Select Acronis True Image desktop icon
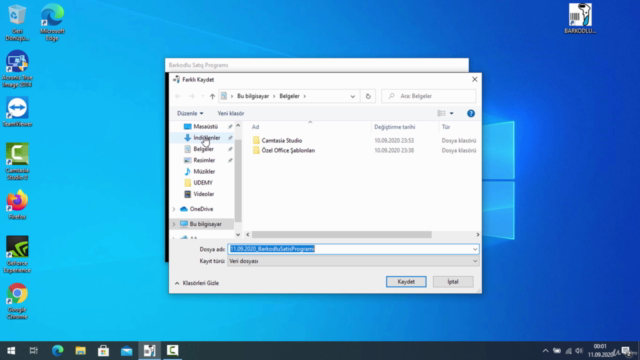Image resolution: width=640 pixels, height=360 pixels. (x=17, y=69)
